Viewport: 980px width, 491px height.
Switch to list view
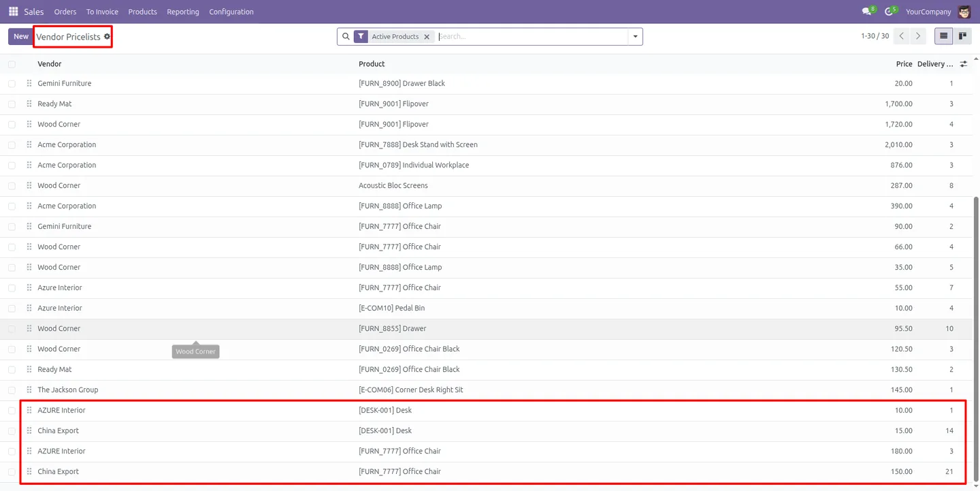coord(943,36)
